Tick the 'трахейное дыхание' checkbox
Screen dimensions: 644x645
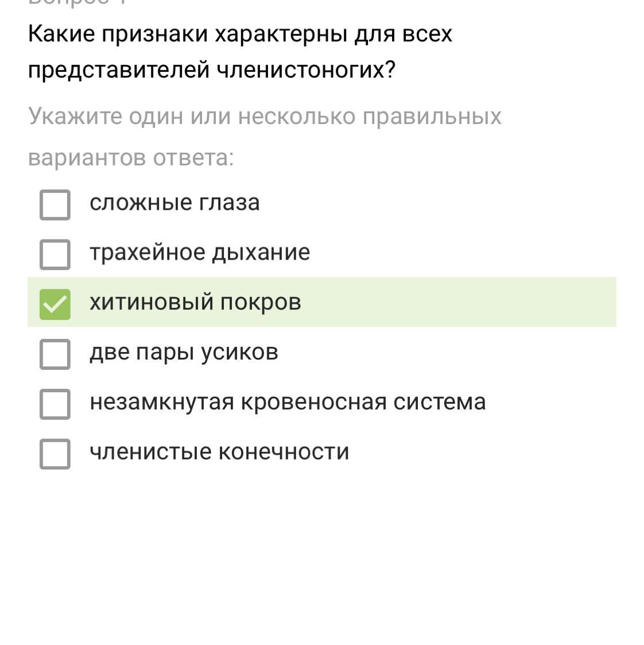55,254
